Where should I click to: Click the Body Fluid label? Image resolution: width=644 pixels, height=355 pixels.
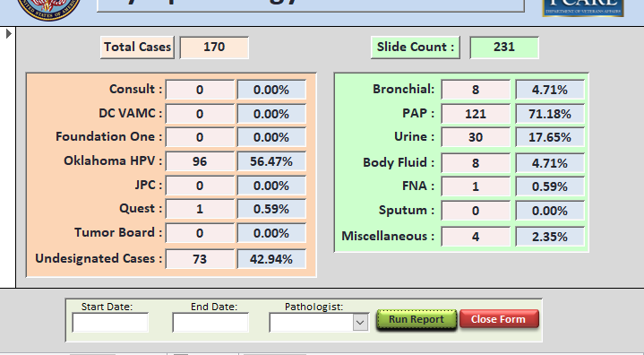[399, 163]
